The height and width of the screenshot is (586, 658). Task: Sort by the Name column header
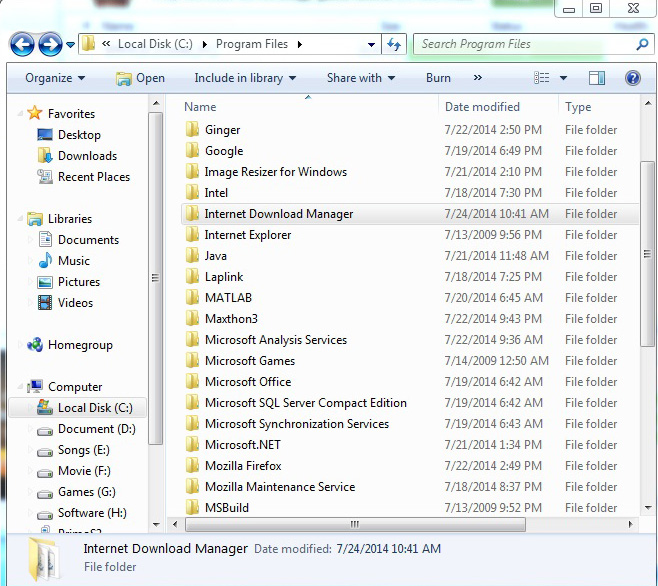(200, 107)
